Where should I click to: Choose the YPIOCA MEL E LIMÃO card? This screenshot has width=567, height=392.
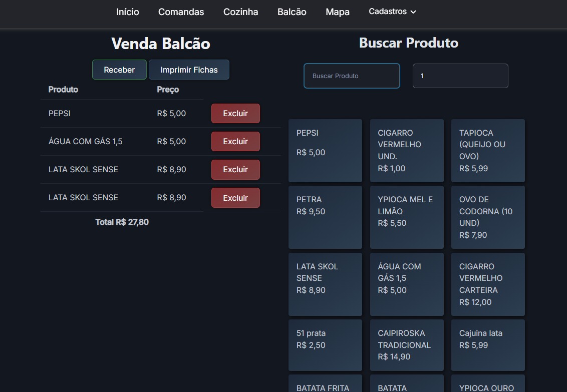tap(407, 217)
